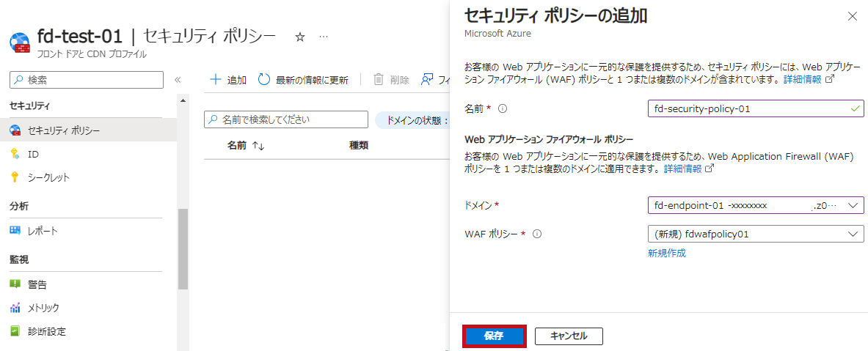Click the Front Door profile icon beside fd-test-01
The image size is (868, 351).
[x=20, y=43]
